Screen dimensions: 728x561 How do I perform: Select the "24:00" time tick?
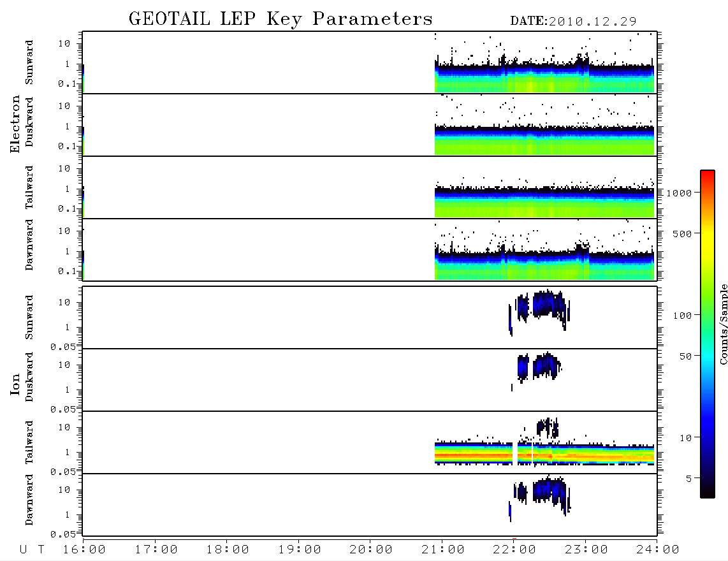pyautogui.click(x=657, y=550)
